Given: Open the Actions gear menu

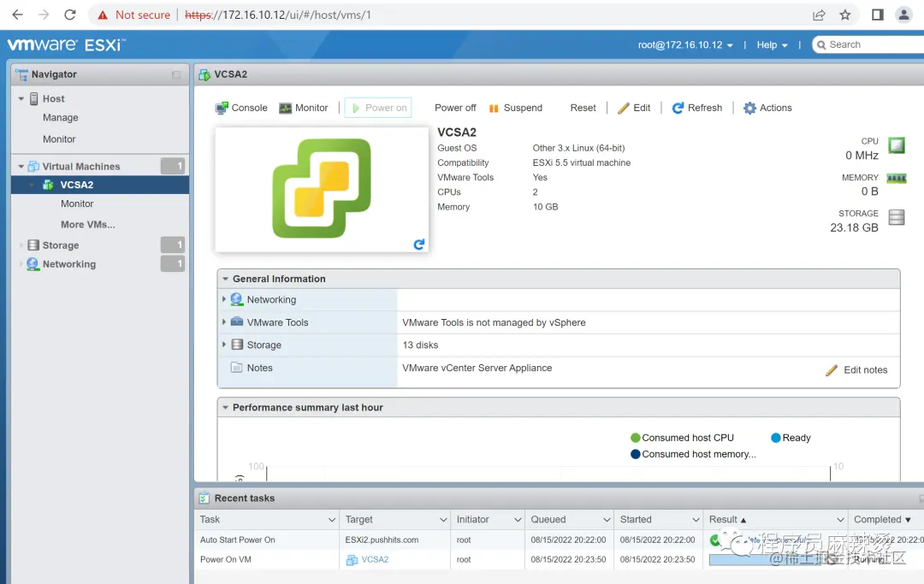Looking at the screenshot, I should [767, 108].
